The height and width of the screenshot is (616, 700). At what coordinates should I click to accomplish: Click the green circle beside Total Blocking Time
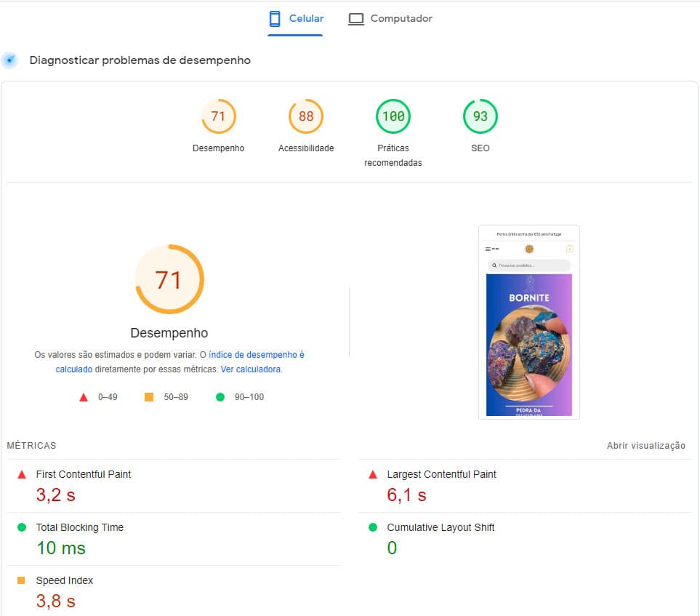23,527
